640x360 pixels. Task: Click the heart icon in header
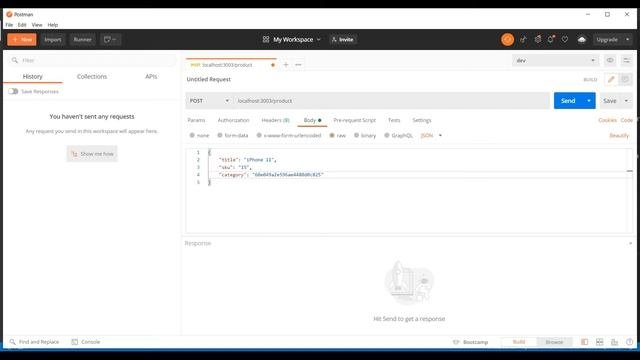pyautogui.click(x=565, y=40)
